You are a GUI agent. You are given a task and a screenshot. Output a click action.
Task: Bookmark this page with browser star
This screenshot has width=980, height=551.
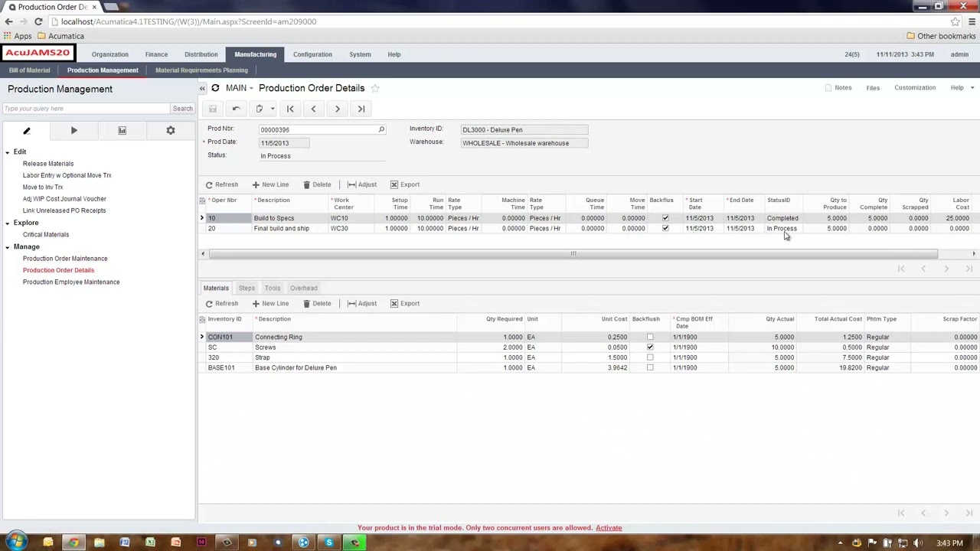pos(955,21)
